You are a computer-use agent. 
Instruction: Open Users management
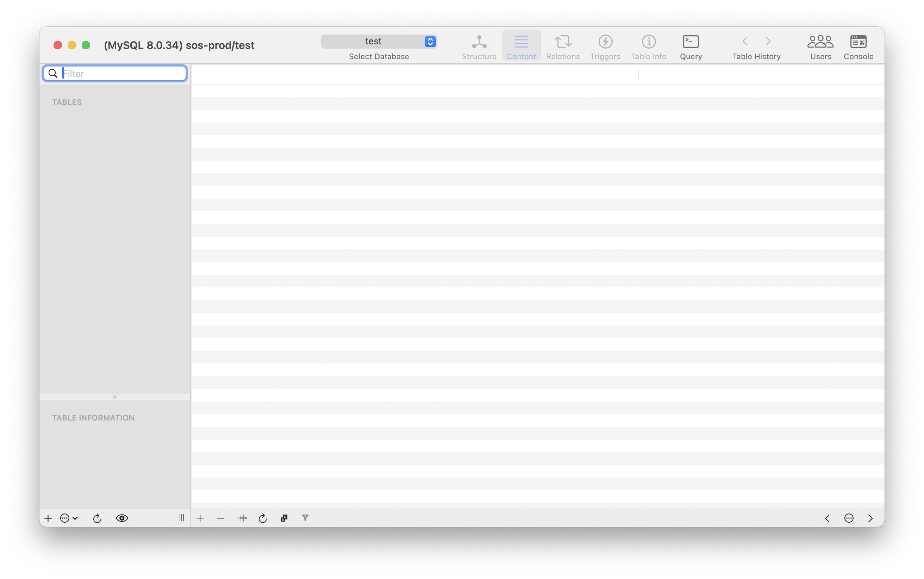[820, 46]
